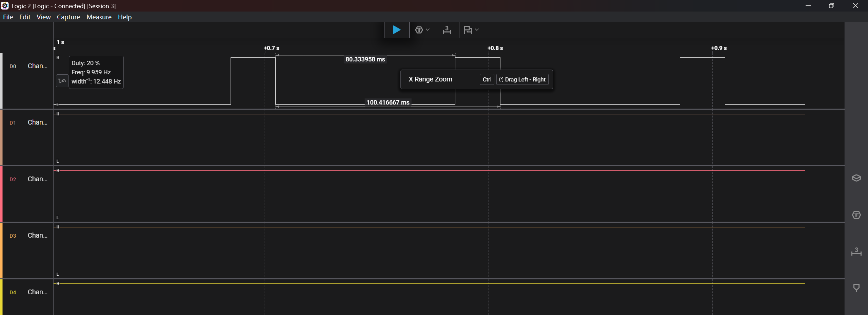Click the annotation flag icon in top toolbar

click(468, 30)
